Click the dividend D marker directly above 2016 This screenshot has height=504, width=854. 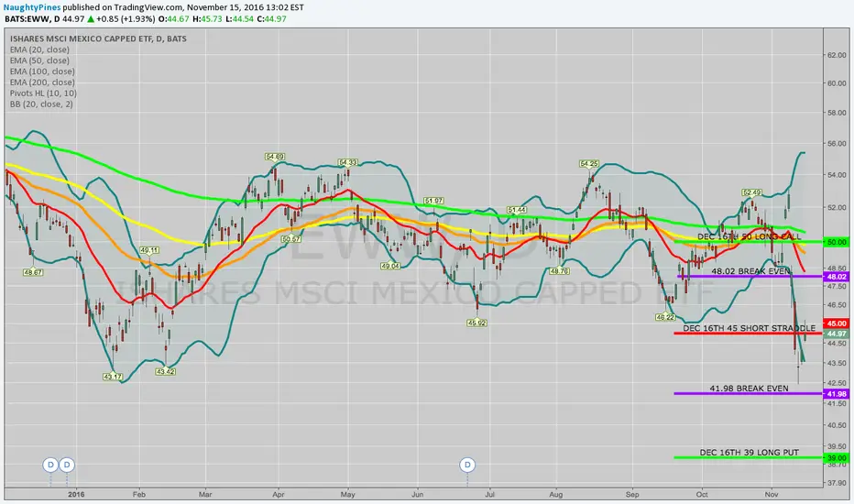(67, 465)
